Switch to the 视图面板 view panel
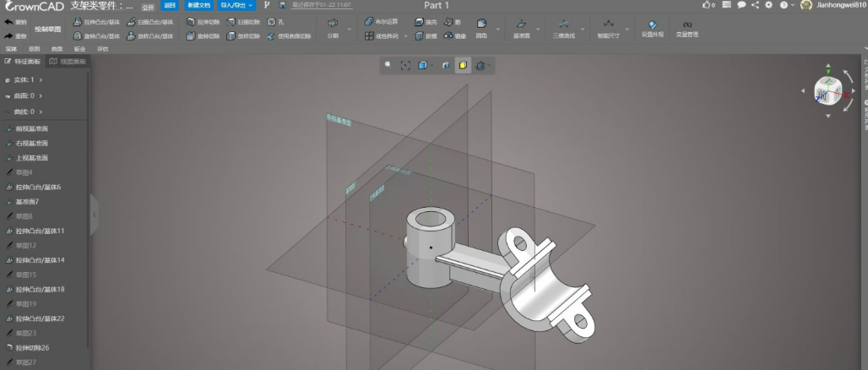Viewport: 868px width, 370px height. (x=67, y=62)
